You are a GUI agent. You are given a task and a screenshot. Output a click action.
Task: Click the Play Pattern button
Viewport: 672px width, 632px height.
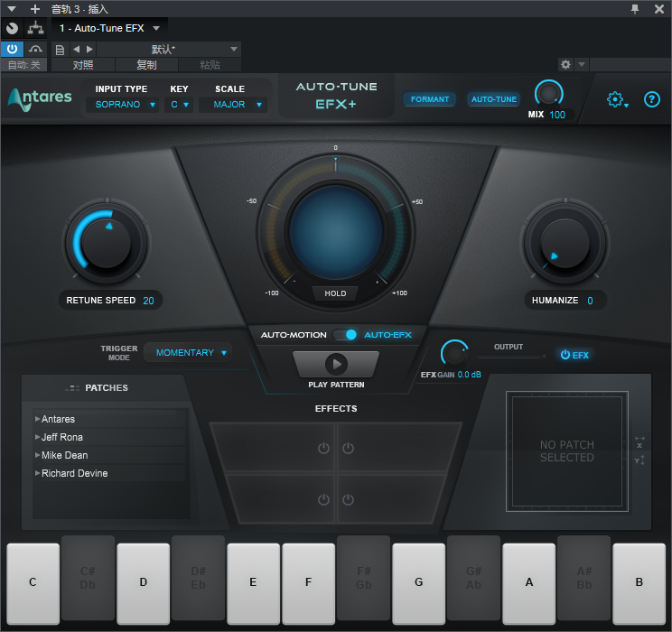pos(336,364)
